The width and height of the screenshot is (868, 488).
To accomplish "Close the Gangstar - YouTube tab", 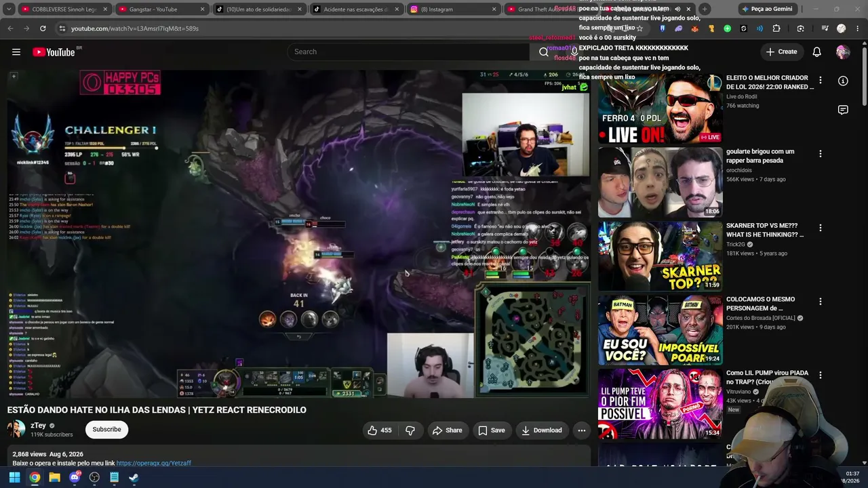I will pyautogui.click(x=202, y=9).
